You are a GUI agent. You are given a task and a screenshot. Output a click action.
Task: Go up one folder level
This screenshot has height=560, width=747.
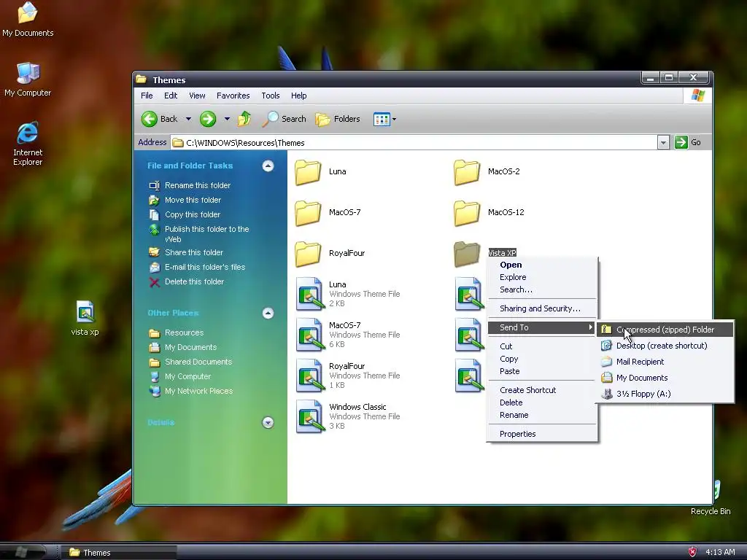[244, 119]
